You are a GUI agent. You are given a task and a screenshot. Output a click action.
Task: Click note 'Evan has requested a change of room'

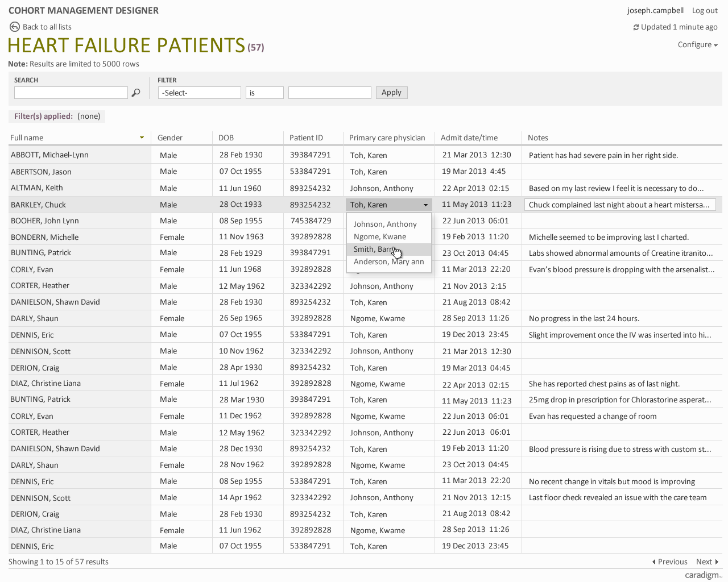[x=593, y=416]
